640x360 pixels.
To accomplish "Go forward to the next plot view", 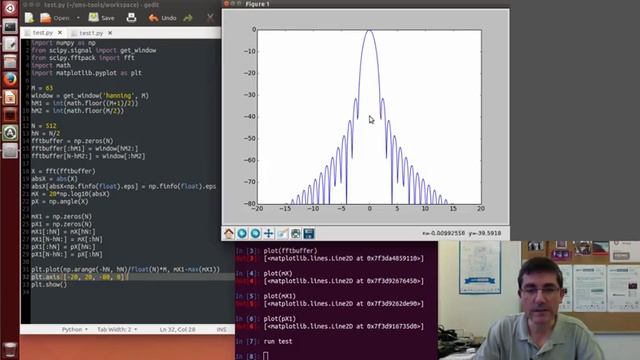I will tap(256, 233).
